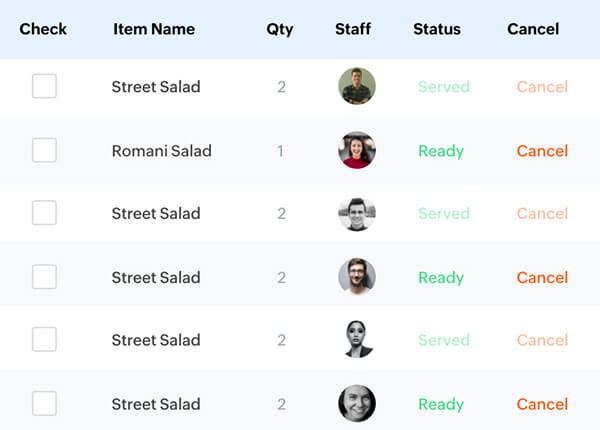Mark checkbox in the last row
The image size is (600, 430).
tap(44, 404)
